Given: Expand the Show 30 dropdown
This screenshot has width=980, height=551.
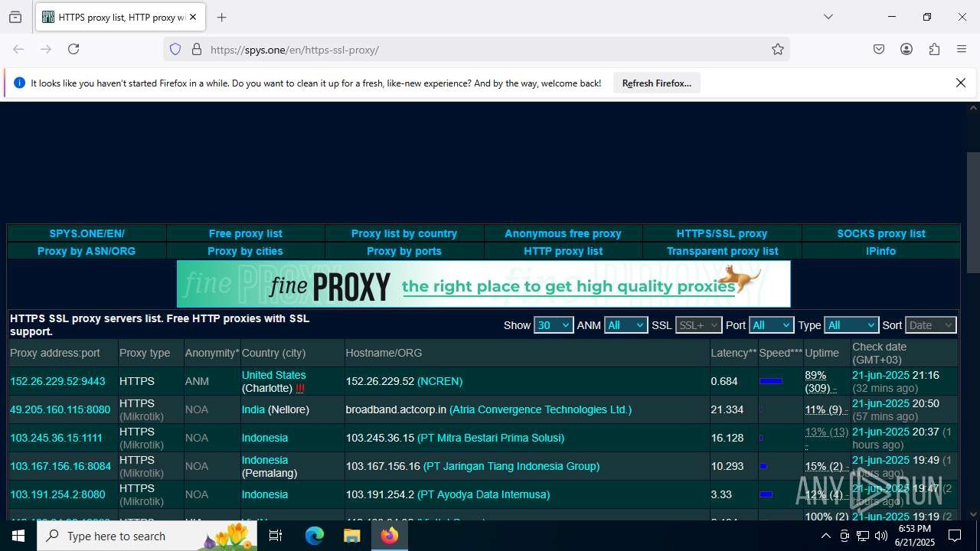Looking at the screenshot, I should pos(553,325).
